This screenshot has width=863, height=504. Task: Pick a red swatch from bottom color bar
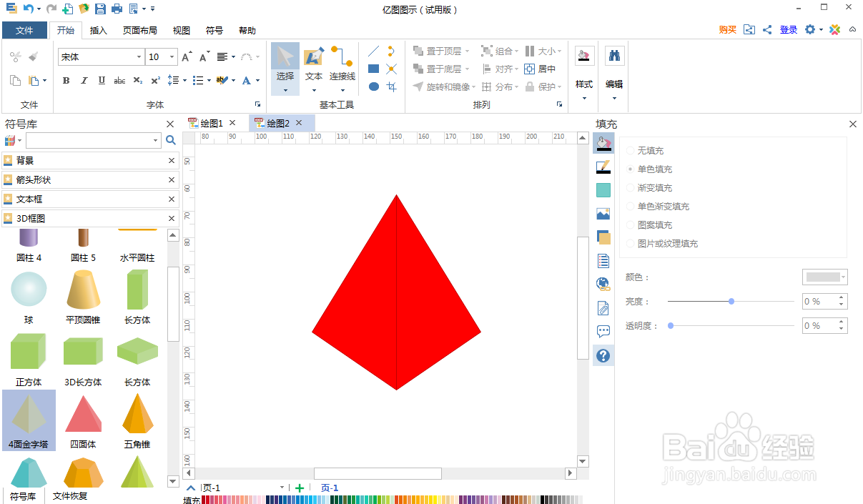coord(207,500)
